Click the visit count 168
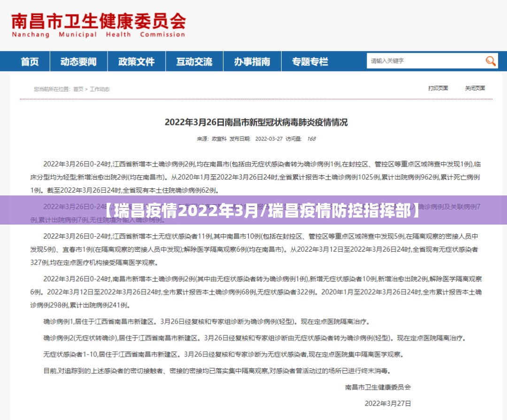Screen dimensions: 507x420 point(311,139)
